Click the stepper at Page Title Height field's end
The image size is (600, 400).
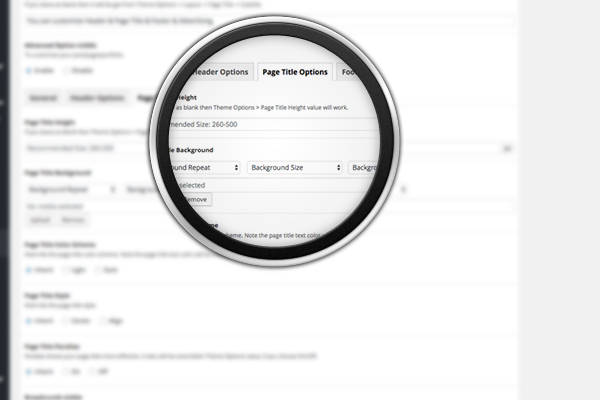507,147
